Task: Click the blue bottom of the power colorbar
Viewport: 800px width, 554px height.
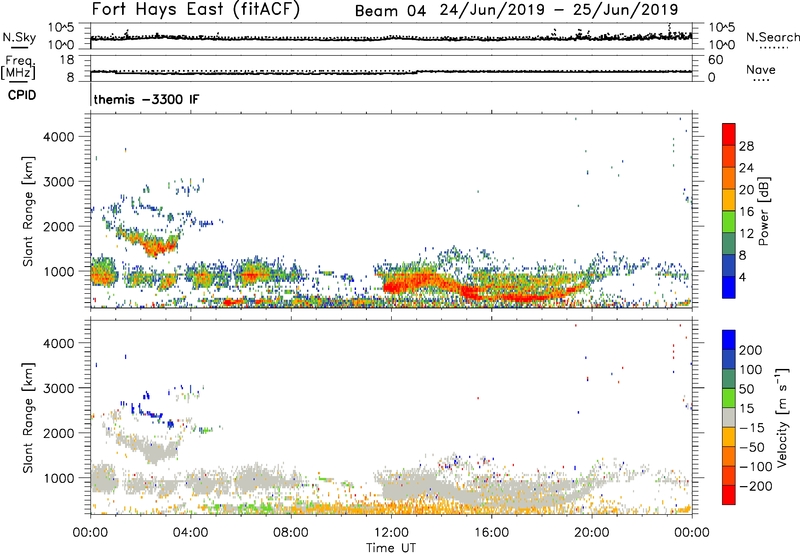Action: click(729, 287)
